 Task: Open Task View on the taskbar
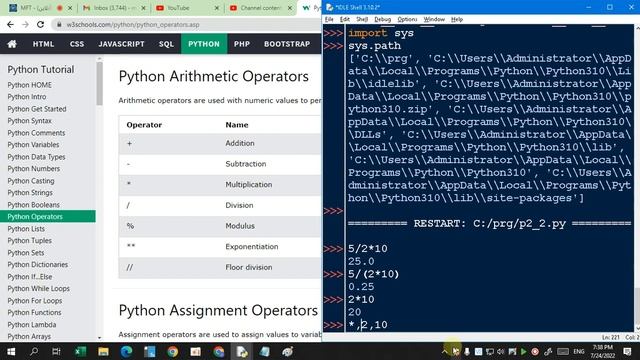tap(56, 351)
